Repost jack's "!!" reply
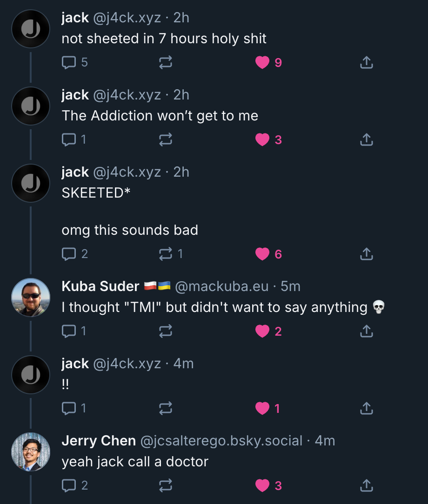This screenshot has width=428, height=504. point(166,408)
